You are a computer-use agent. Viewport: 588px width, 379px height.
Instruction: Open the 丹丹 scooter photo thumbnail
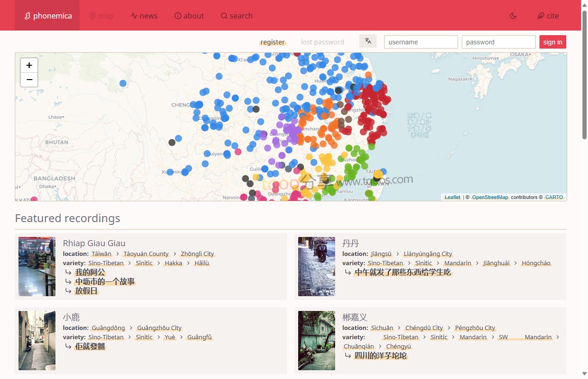pyautogui.click(x=317, y=267)
